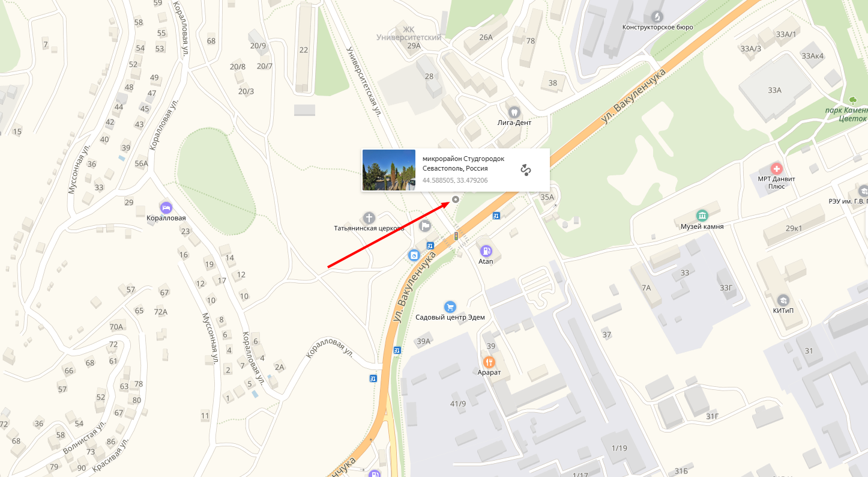Open the Конструкторское бюро marker icon
Screen dimensions: 868x477
(657, 16)
